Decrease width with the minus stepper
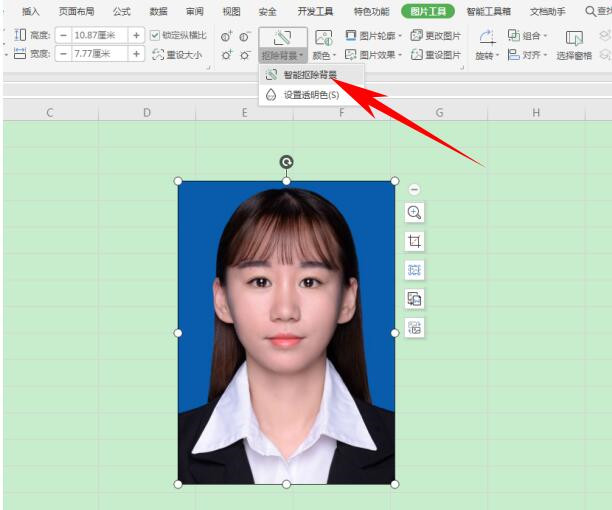Screen dimensions: 612x510 pos(63,55)
